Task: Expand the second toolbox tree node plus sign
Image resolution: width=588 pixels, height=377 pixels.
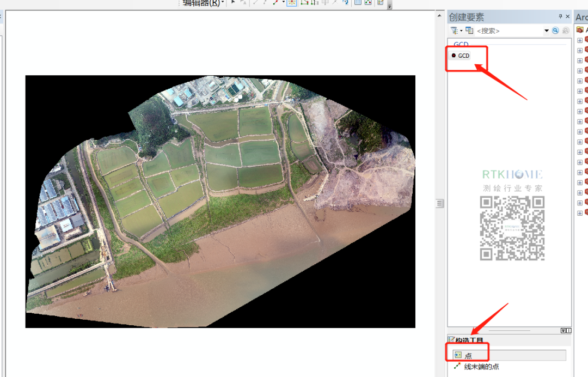Action: point(579,51)
